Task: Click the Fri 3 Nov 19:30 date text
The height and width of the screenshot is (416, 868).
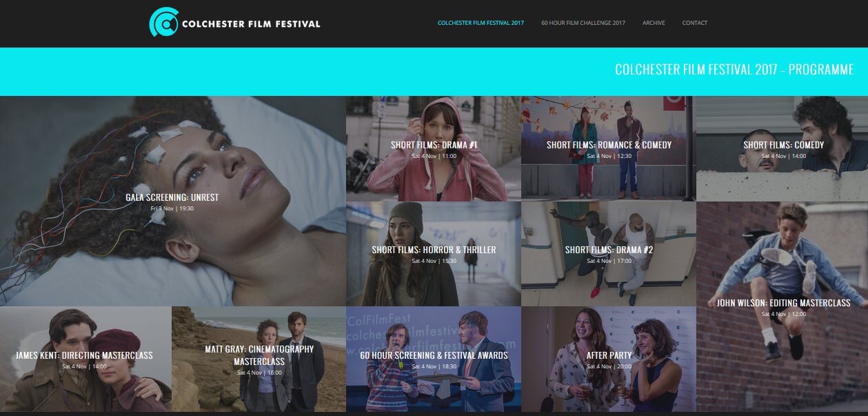Action: coord(172,208)
